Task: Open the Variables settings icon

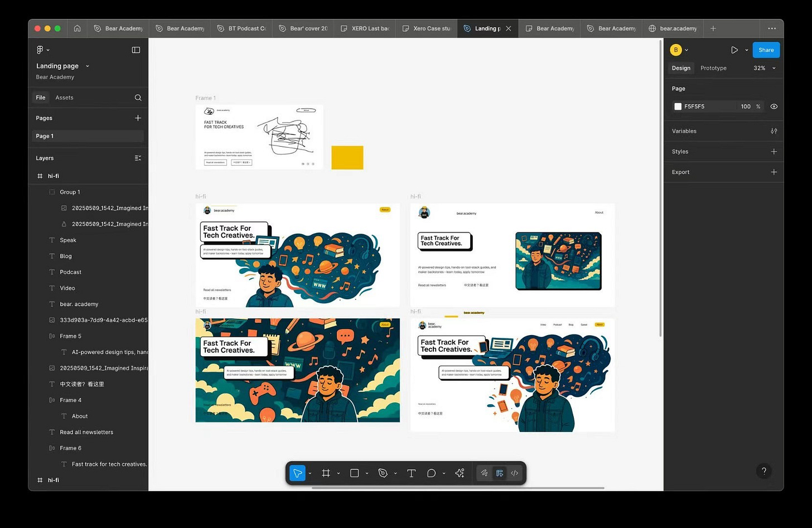Action: [774, 131]
